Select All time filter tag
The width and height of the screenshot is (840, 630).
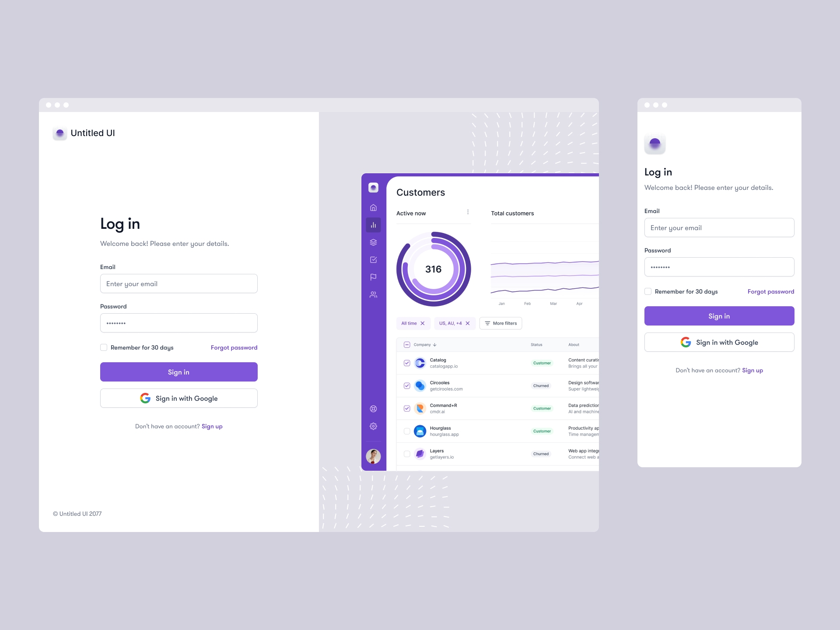click(411, 324)
